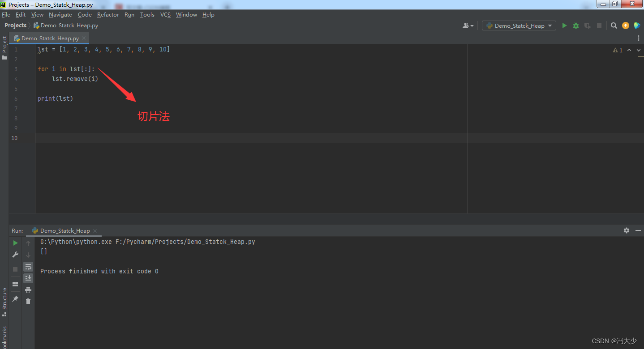Open the Refactor menu
This screenshot has height=349, width=644.
click(108, 15)
